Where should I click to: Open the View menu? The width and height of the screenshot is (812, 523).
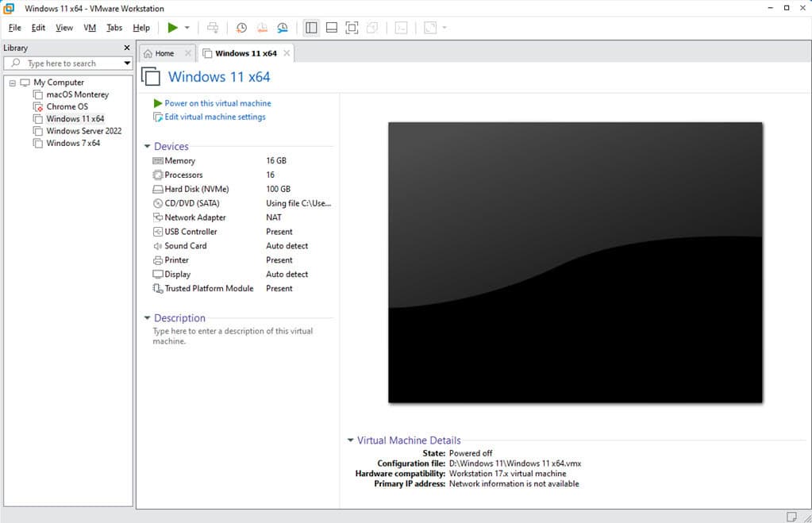pos(64,28)
